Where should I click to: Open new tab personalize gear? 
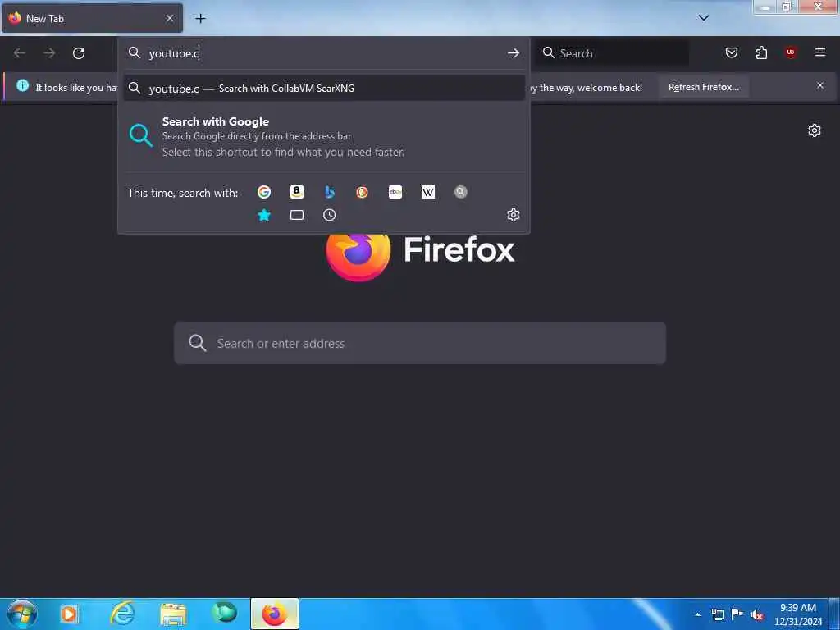coord(815,130)
